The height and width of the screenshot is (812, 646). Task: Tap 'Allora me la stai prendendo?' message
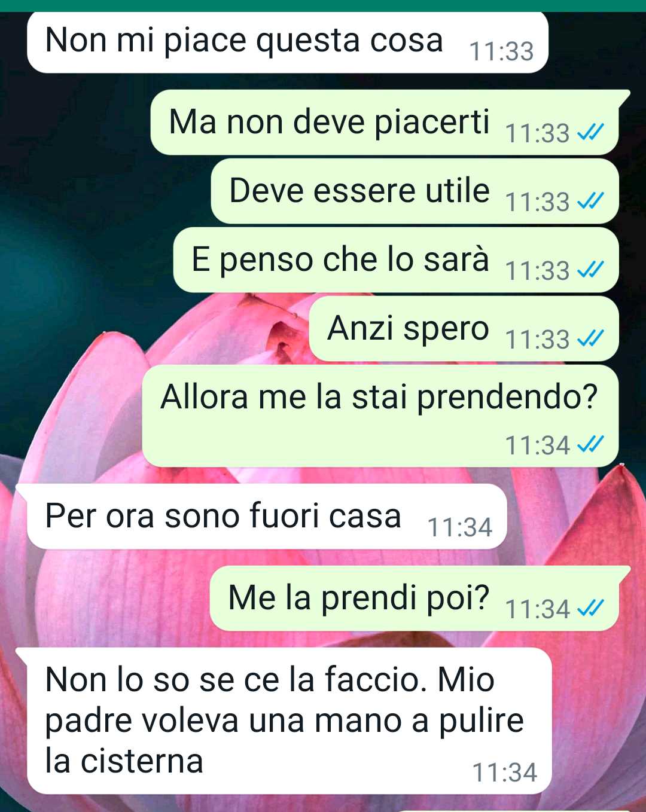(x=380, y=416)
